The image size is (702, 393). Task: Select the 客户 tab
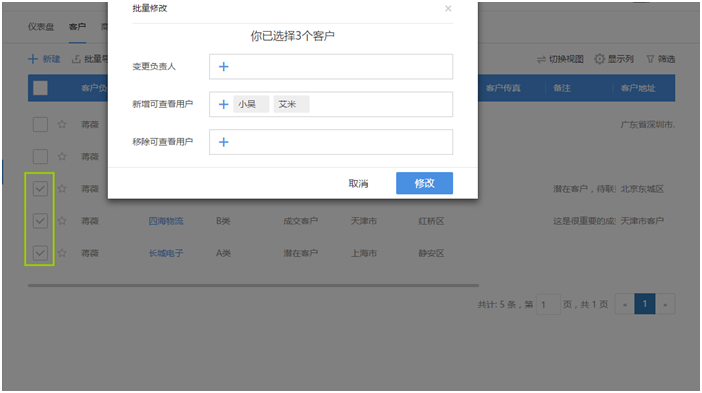click(x=77, y=27)
